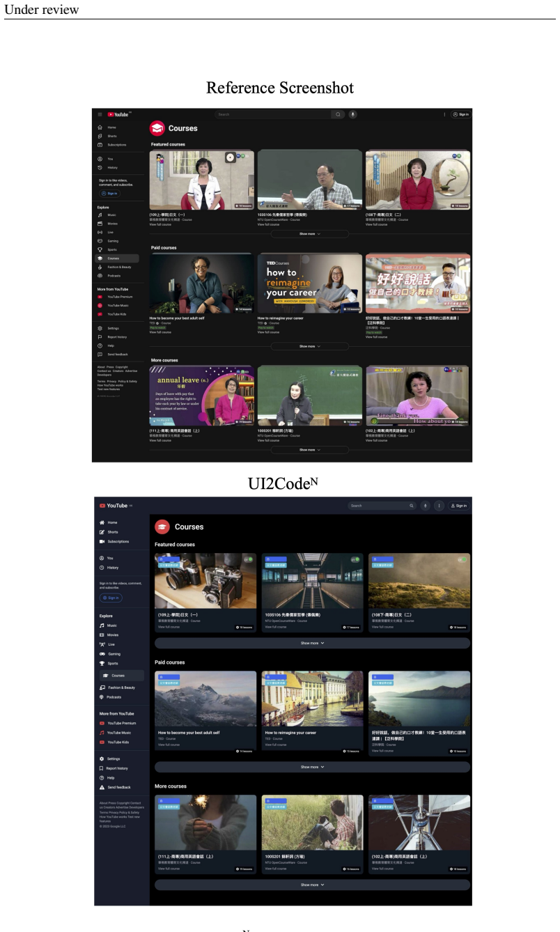Click 'How to reimagine your career' title in UI2CodeN
Screen dimensions: 560x932
point(290,733)
